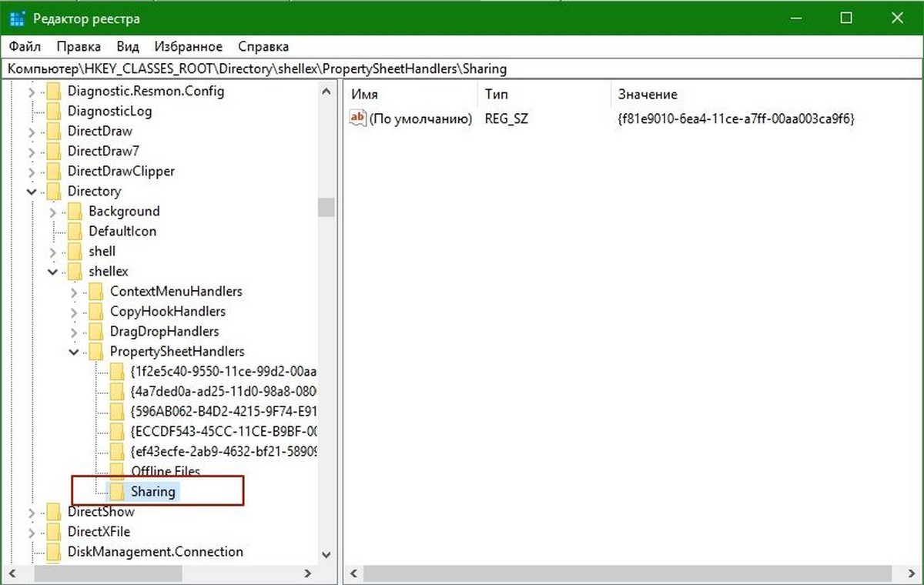Image resolution: width=924 pixels, height=585 pixels.
Task: Open the Вид menu
Action: coord(127,47)
